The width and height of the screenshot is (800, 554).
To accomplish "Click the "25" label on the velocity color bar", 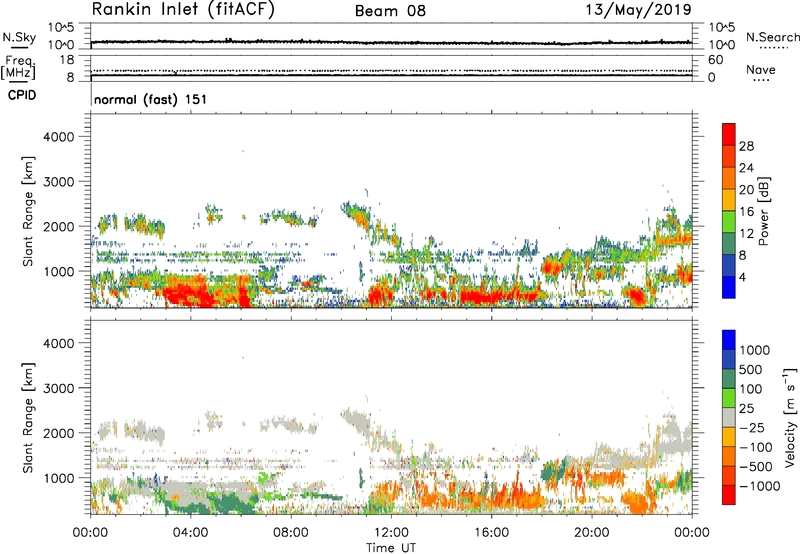I will point(746,409).
